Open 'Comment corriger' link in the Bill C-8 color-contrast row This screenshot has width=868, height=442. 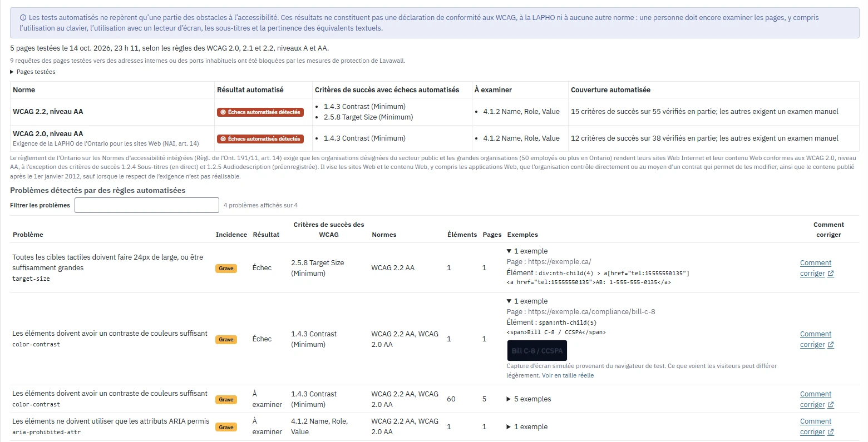pos(816,339)
